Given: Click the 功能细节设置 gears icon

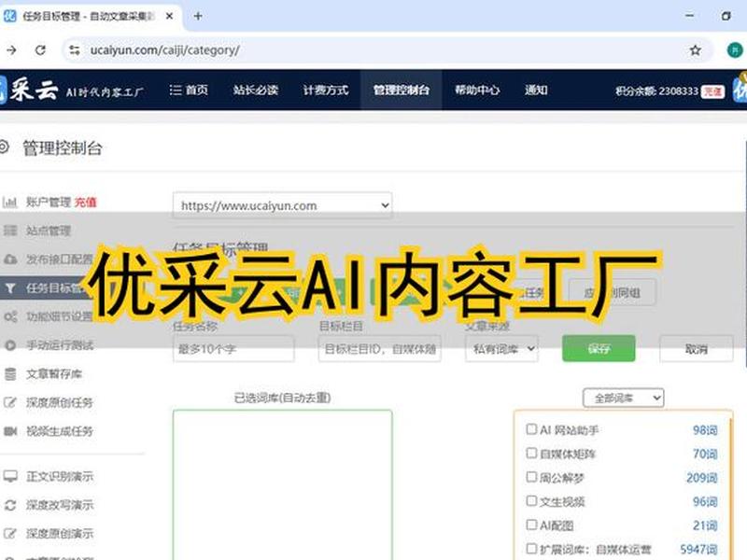Looking at the screenshot, I should coord(10,316).
